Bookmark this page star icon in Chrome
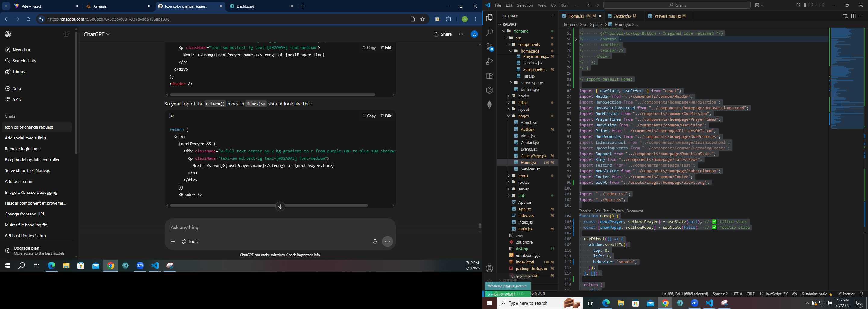The height and width of the screenshot is (309, 868). [x=423, y=19]
